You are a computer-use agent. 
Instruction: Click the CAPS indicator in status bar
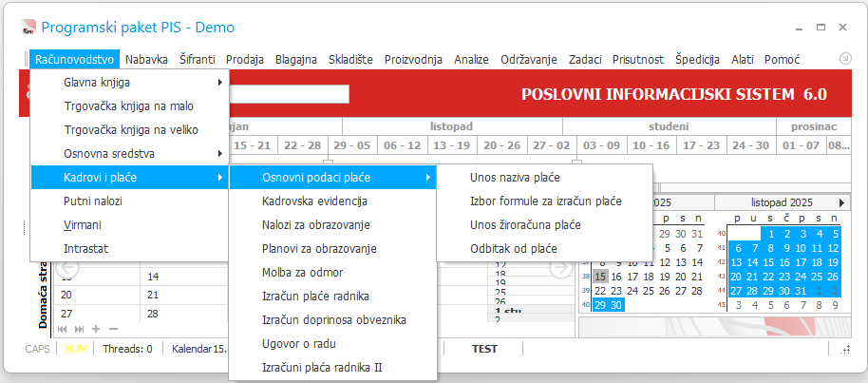click(x=38, y=349)
